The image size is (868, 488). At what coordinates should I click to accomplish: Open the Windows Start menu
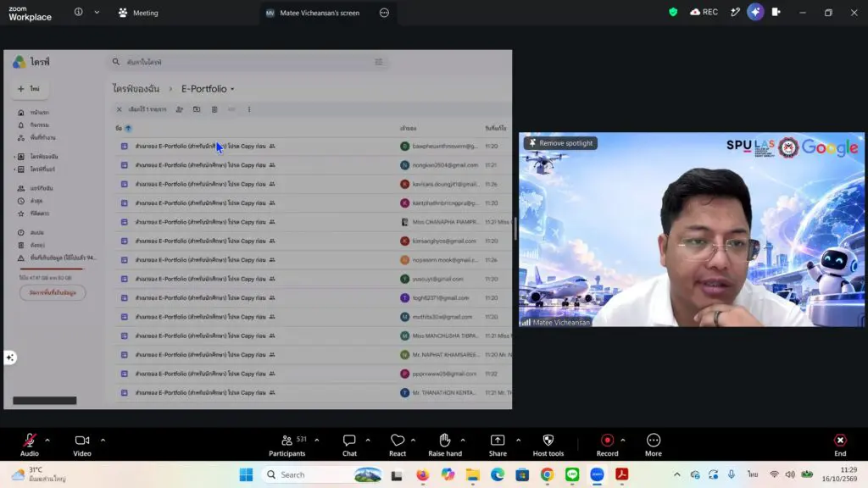tap(246, 474)
